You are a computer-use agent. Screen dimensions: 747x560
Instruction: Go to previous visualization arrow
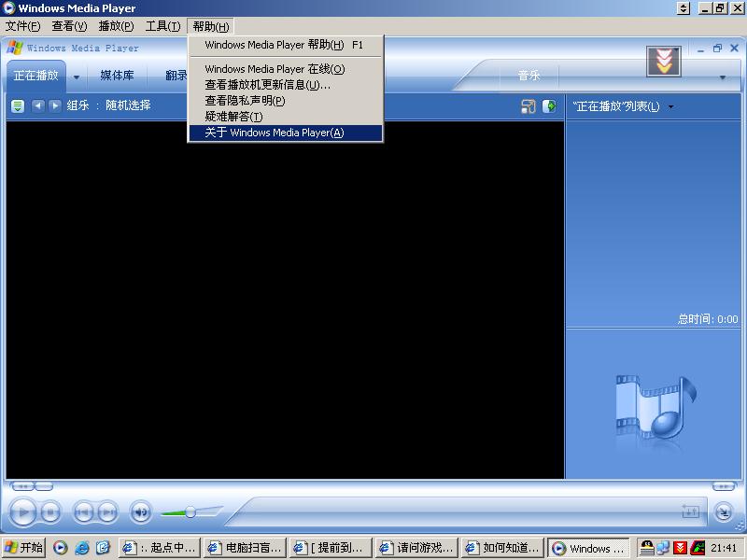tap(38, 105)
